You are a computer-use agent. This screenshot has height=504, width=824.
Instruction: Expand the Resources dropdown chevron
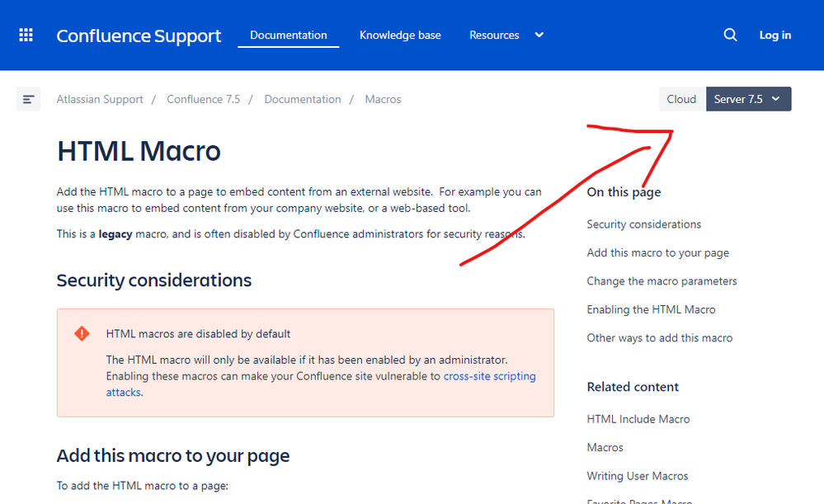[539, 35]
